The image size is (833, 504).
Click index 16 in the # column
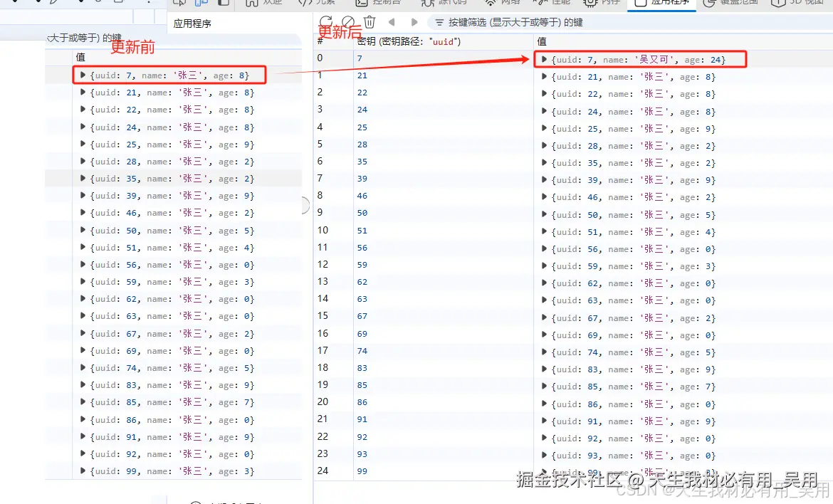pyautogui.click(x=323, y=333)
